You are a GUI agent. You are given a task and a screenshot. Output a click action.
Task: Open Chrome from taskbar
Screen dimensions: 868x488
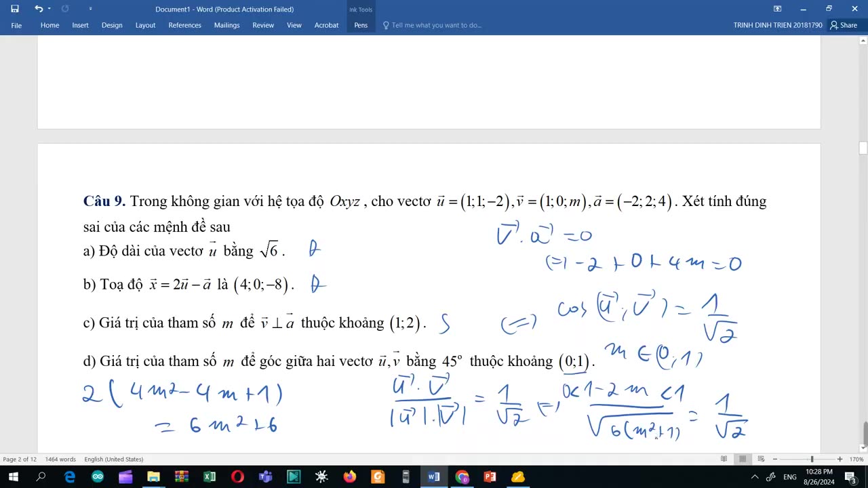(x=462, y=477)
